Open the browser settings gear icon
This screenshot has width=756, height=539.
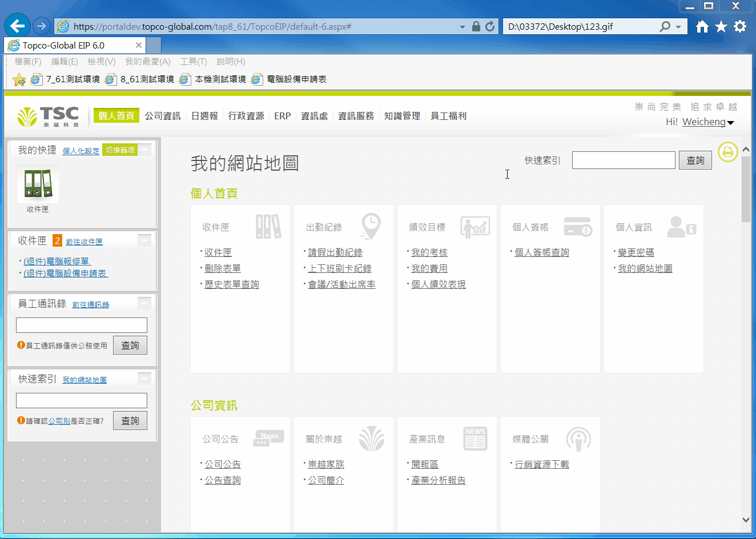740,26
